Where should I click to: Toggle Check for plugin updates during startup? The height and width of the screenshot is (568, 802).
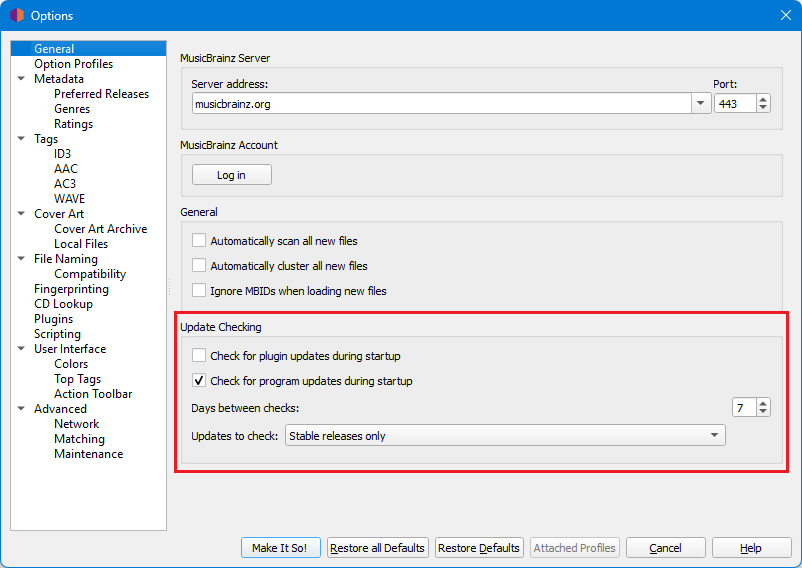click(x=199, y=356)
